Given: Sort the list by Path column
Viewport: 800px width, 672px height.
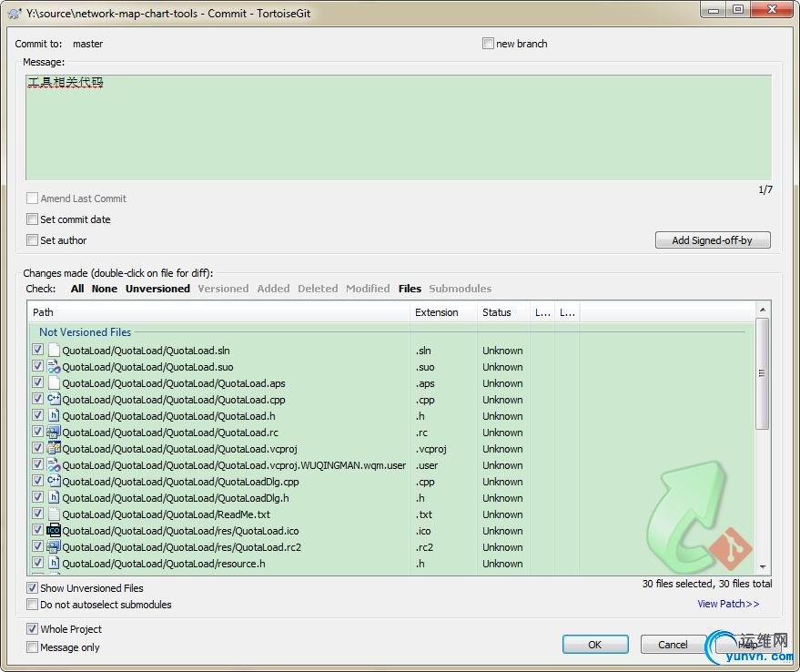Looking at the screenshot, I should pos(218,312).
